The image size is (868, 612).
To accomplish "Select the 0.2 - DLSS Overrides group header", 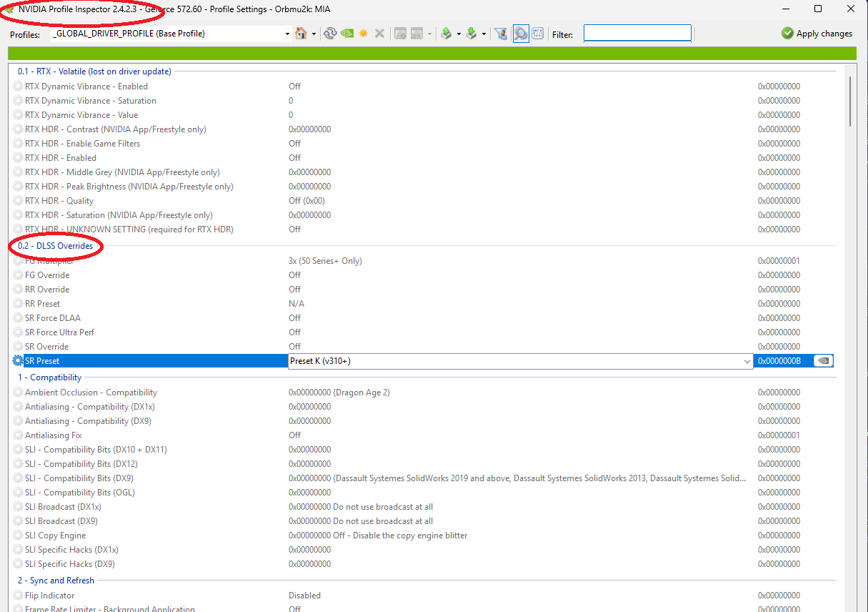I will click(x=56, y=246).
